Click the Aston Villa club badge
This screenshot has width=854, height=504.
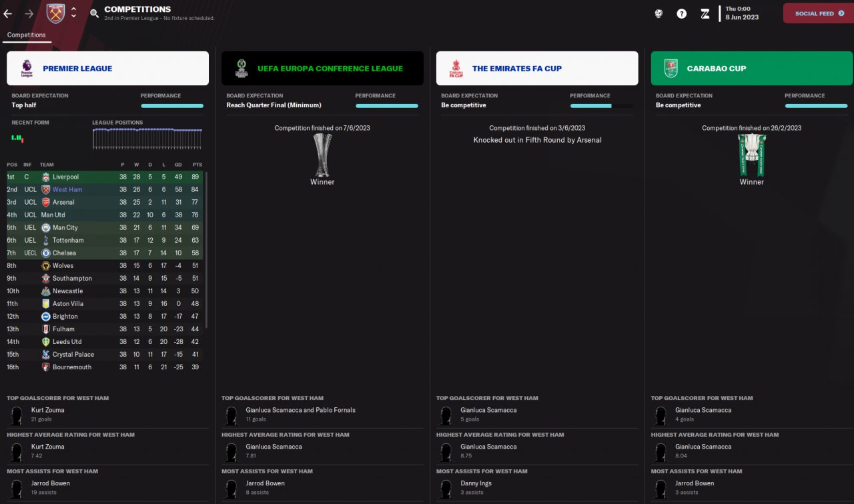click(45, 303)
